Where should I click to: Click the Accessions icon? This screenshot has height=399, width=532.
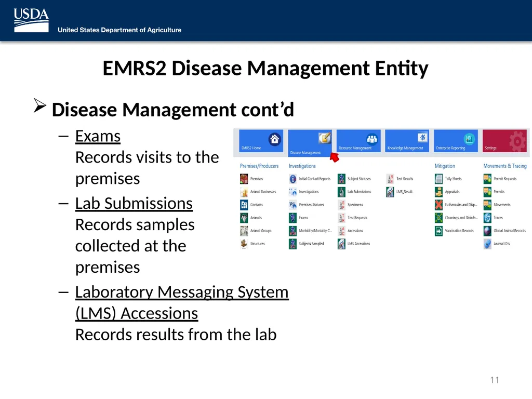[342, 231]
